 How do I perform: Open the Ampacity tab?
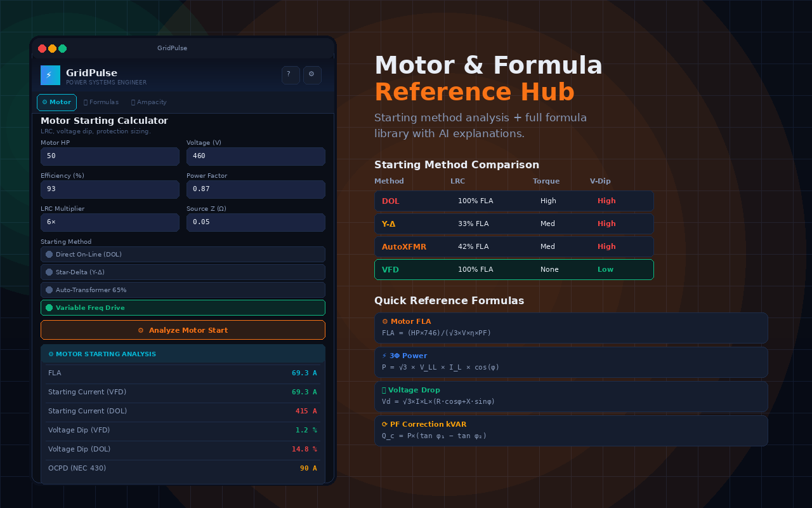(149, 102)
